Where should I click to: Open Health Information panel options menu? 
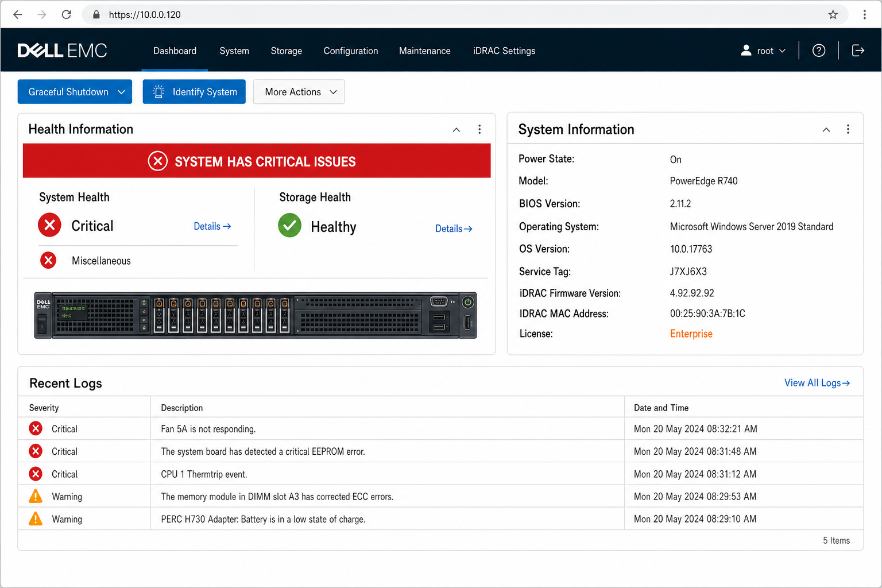coord(479,129)
